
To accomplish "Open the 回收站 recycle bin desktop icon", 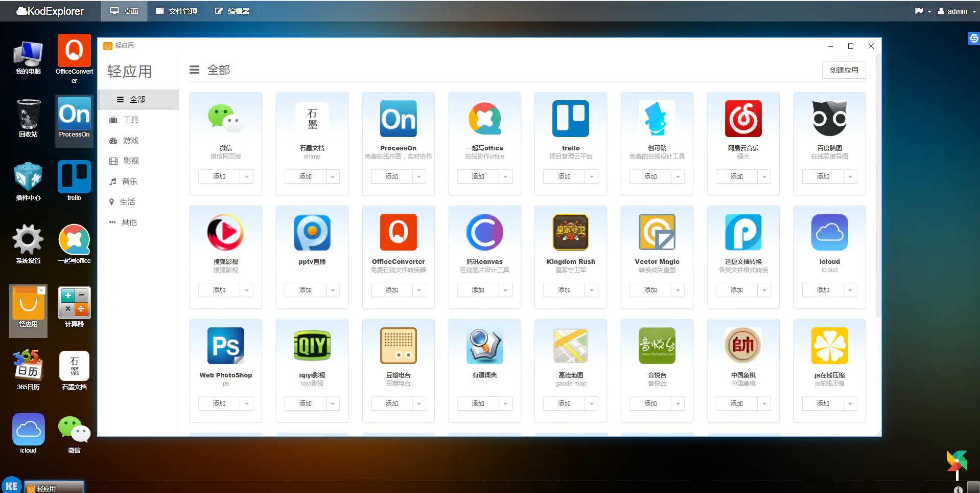I will click(28, 115).
